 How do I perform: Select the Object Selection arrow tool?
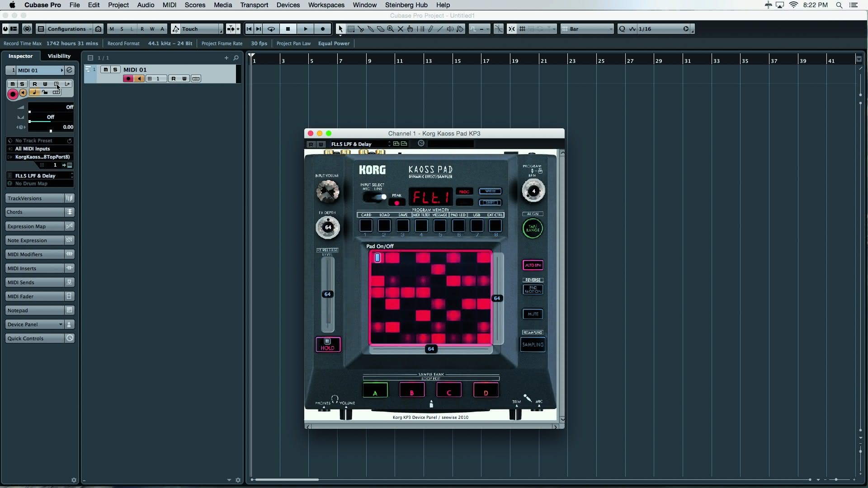click(340, 29)
